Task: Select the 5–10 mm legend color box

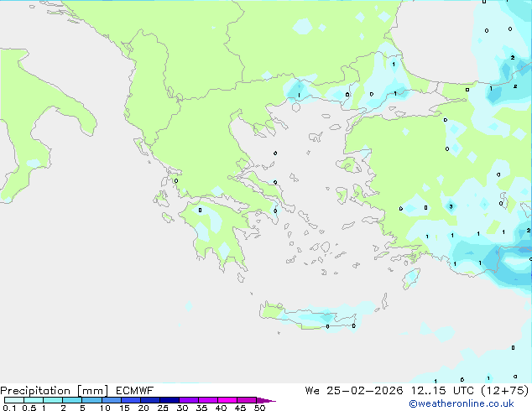Action: [x=91, y=400]
